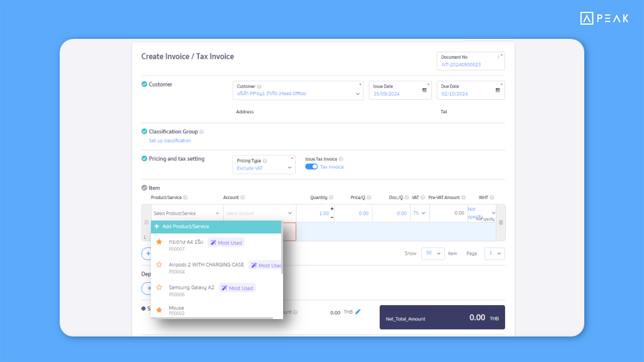Click the help icon next to Quantity header
644x362 pixels.
point(331,197)
